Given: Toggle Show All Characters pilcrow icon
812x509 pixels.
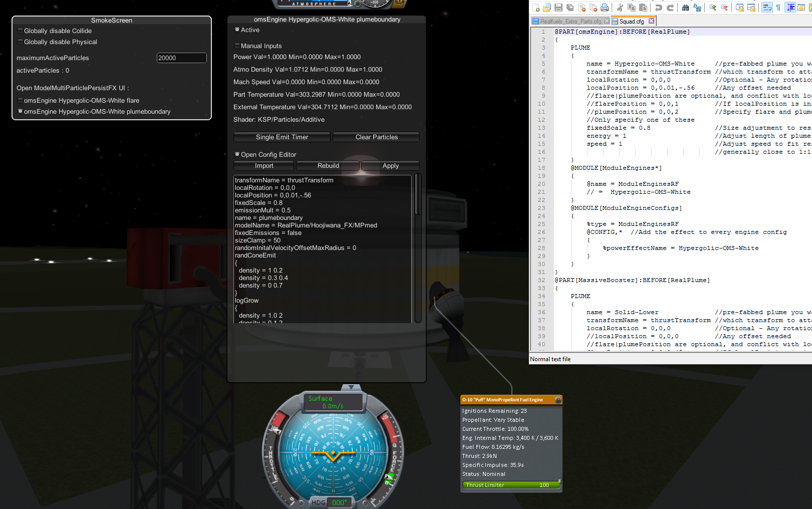Looking at the screenshot, I should pos(778,8).
